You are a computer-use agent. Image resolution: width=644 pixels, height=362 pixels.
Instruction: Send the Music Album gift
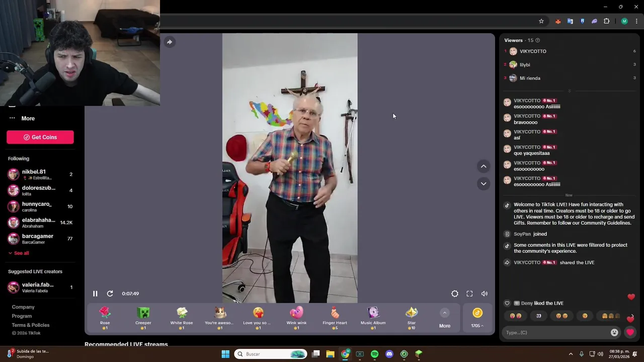click(373, 318)
